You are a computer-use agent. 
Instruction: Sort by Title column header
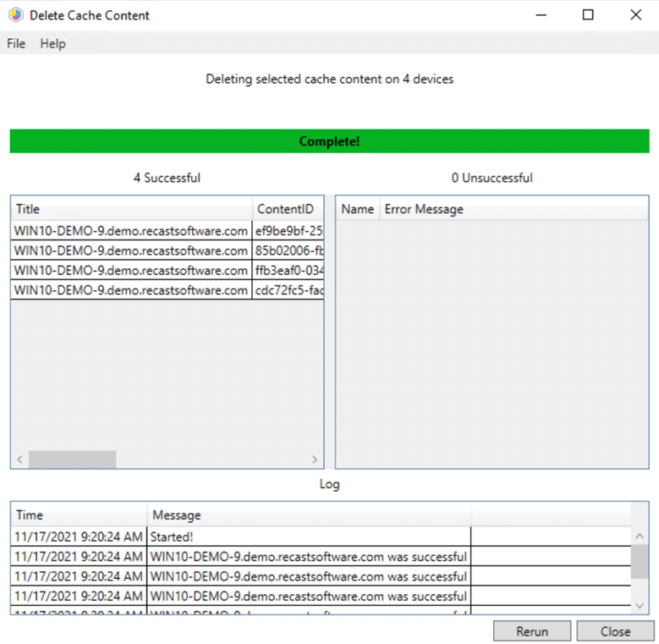click(x=131, y=209)
